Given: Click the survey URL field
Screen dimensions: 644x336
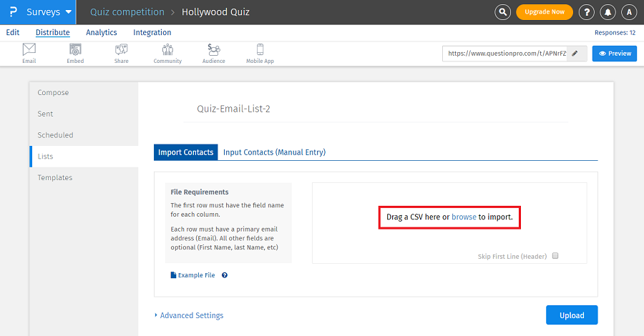Looking at the screenshot, I should coord(505,54).
